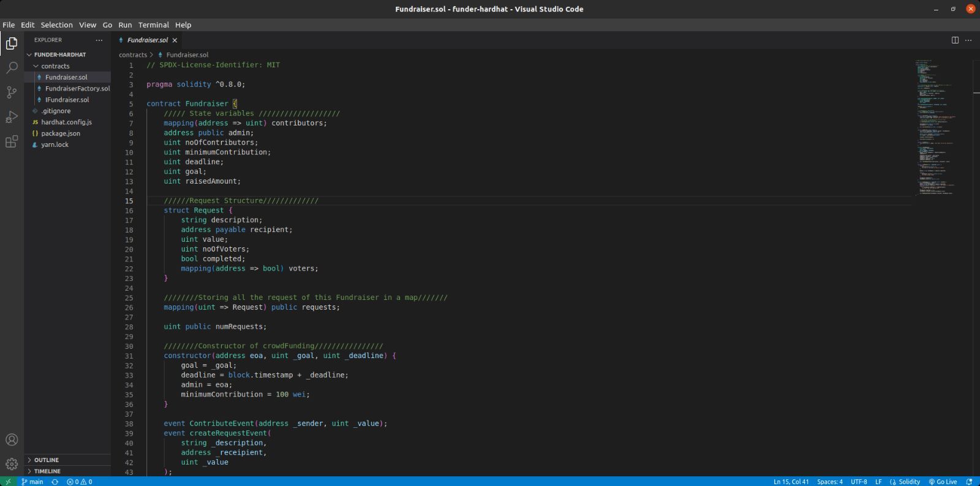Open the Explorer view in the activity bar
Screen dimensions: 980x486
(x=12, y=43)
